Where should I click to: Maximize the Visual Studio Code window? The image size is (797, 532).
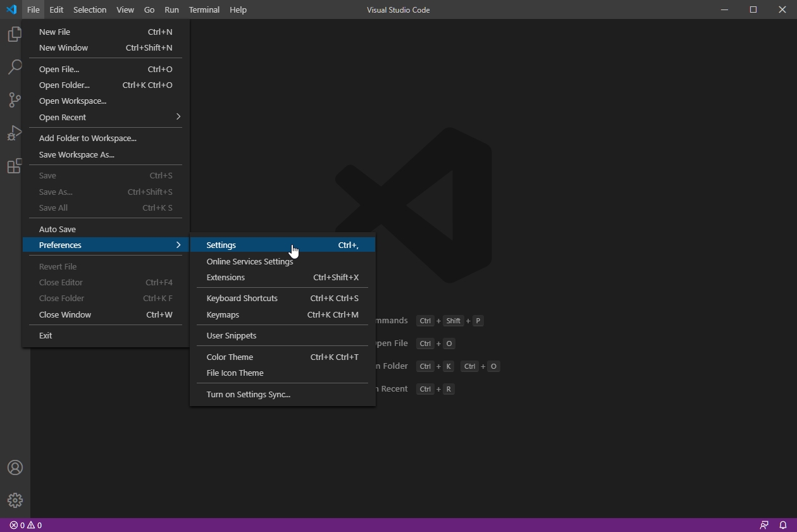753,9
